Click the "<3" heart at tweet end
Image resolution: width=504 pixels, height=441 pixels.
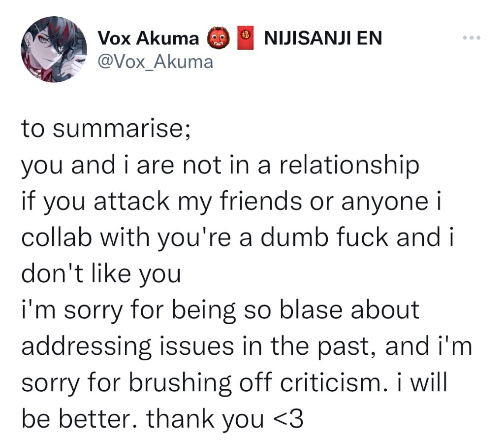click(x=288, y=419)
